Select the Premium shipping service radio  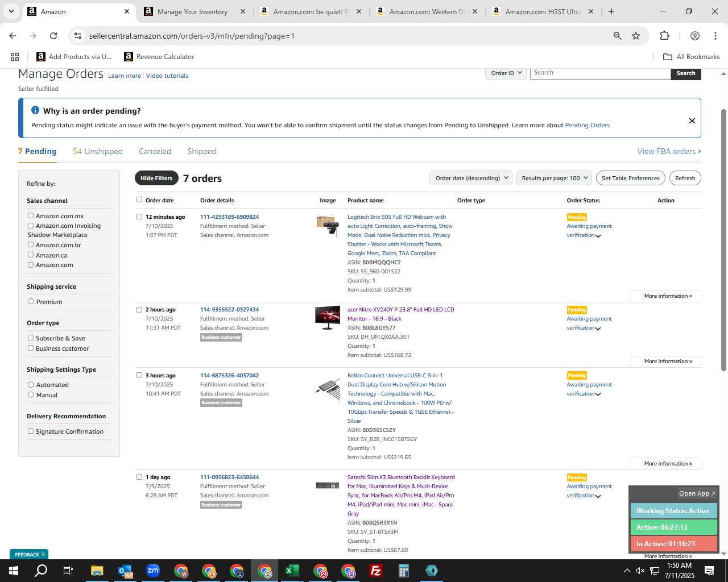tap(31, 301)
